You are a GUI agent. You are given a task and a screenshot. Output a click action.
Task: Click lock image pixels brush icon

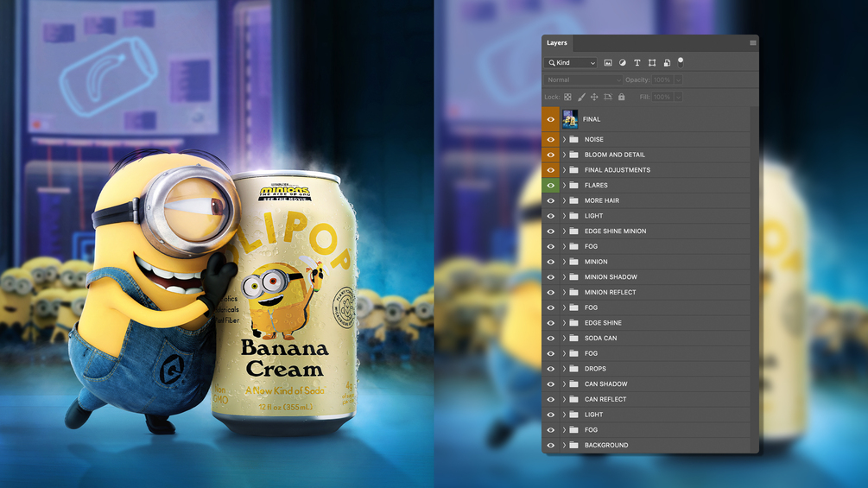click(x=581, y=97)
